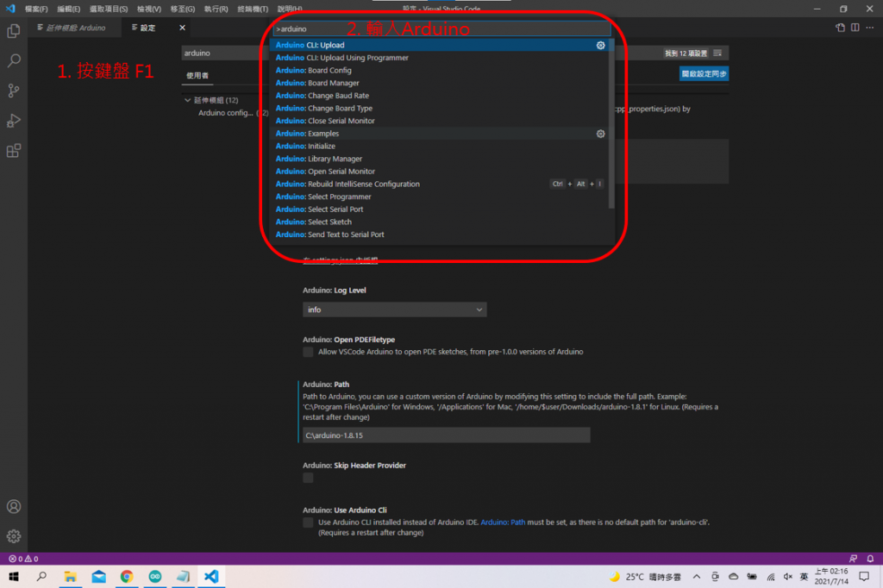Select Arduino: Change Board Type command

click(x=439, y=108)
